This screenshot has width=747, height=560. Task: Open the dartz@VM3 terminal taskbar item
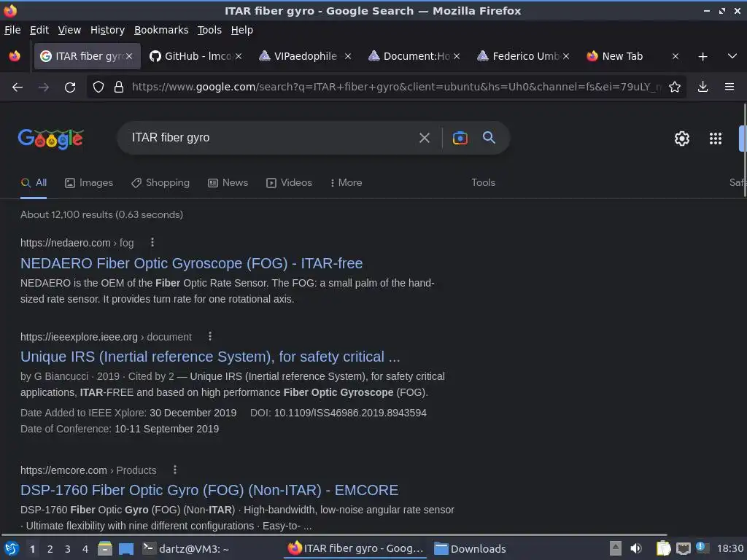click(186, 549)
